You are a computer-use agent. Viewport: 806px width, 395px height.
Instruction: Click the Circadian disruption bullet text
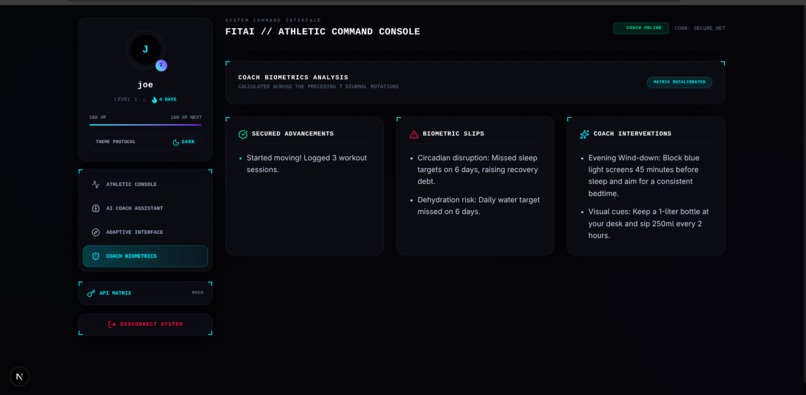tap(478, 170)
